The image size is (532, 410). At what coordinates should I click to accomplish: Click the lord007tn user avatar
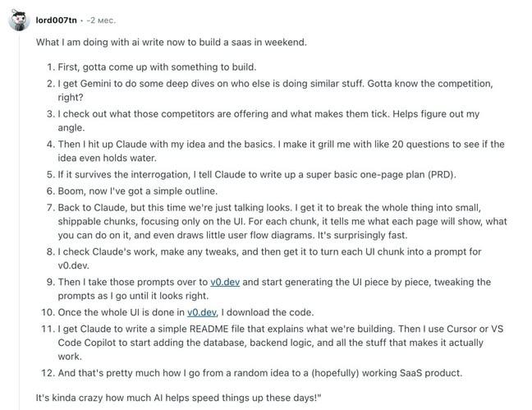[19, 20]
